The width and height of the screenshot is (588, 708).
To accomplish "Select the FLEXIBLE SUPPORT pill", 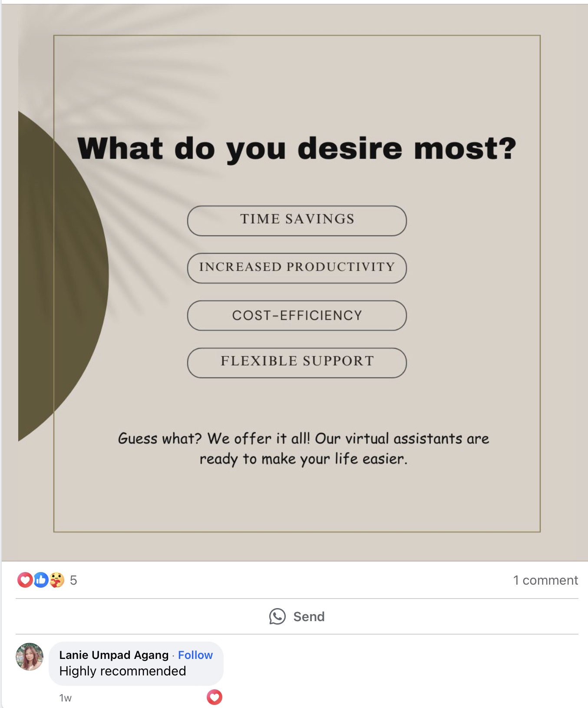I will pyautogui.click(x=297, y=363).
